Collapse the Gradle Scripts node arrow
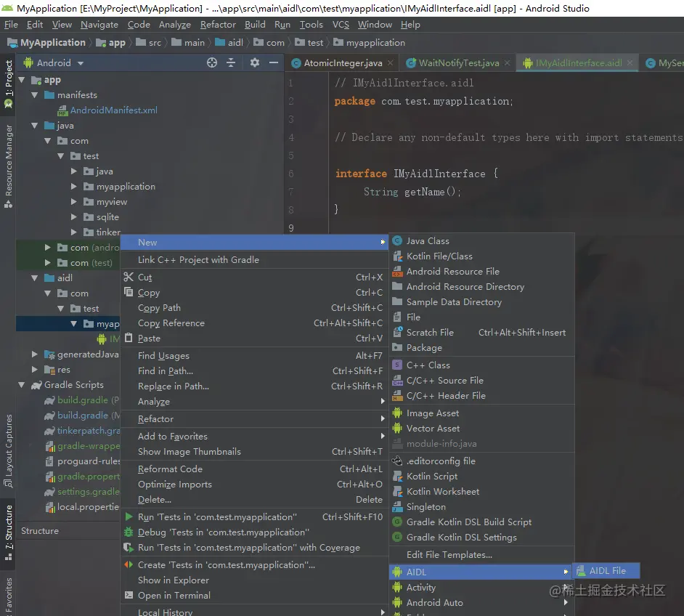Image resolution: width=684 pixels, height=616 pixels. (21, 385)
